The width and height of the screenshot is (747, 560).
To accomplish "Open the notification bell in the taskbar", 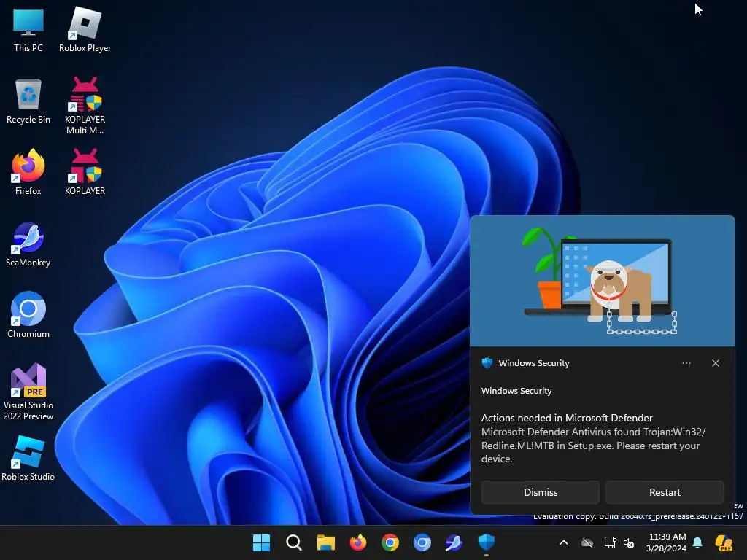I will pos(697,542).
